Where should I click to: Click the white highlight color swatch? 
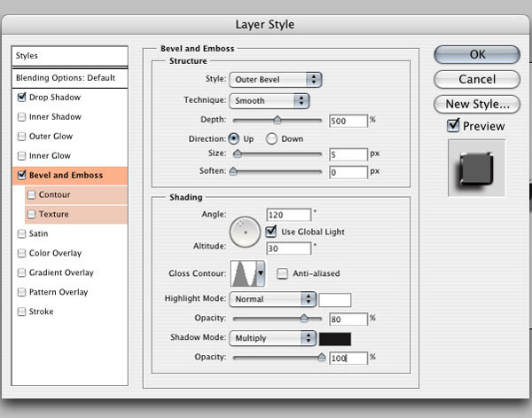coord(335,300)
